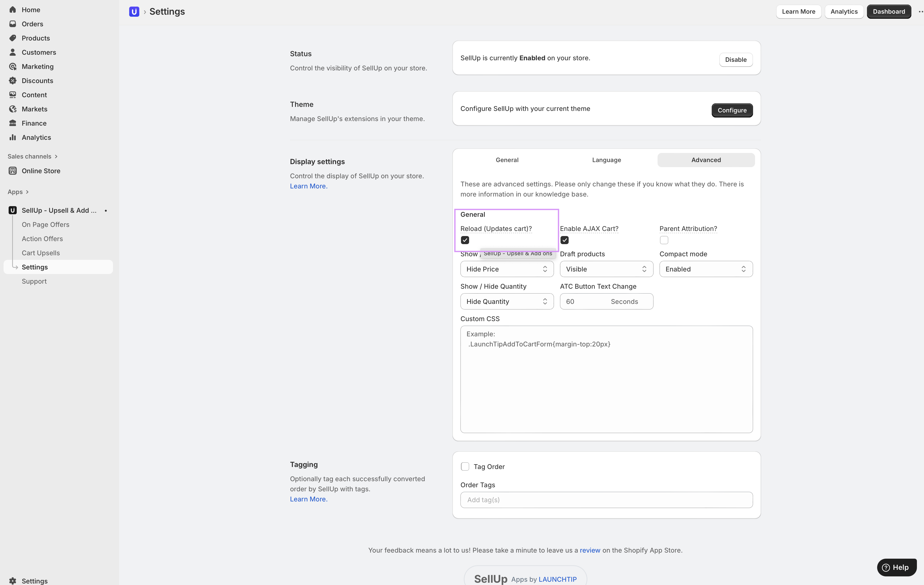This screenshot has width=924, height=585.
Task: Click the Markets globe icon
Action: tap(13, 109)
